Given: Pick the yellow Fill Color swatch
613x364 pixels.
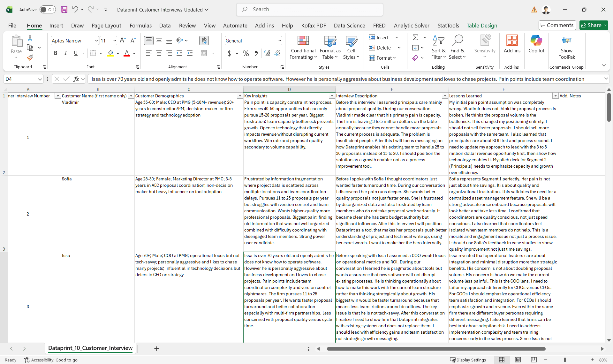Looking at the screenshot, I should pyautogui.click(x=110, y=53).
